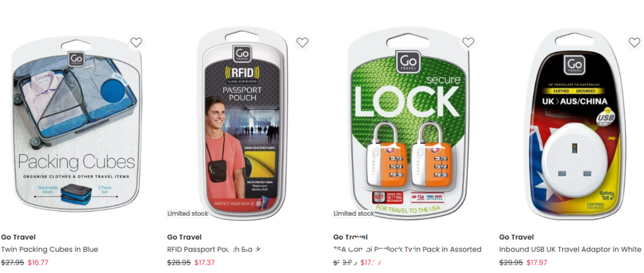Save UK Travel Adaptor via heart icon
The height and width of the screenshot is (273, 644).
(x=634, y=42)
